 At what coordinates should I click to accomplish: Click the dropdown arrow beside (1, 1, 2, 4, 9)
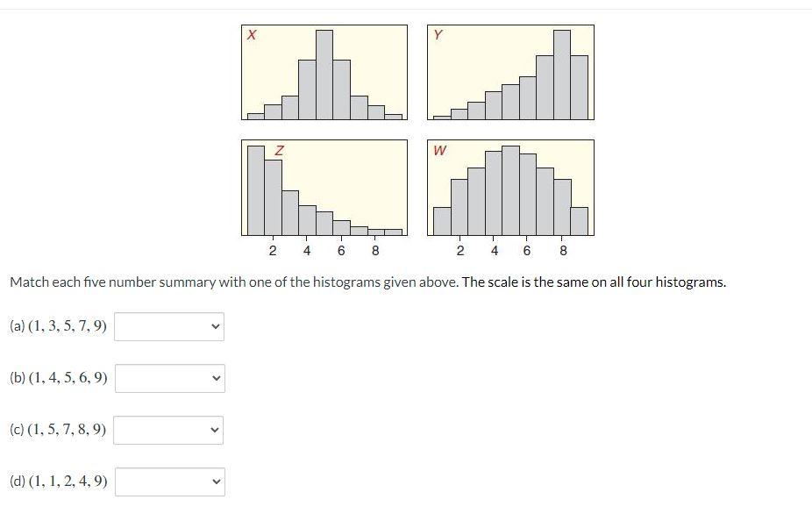(x=215, y=482)
